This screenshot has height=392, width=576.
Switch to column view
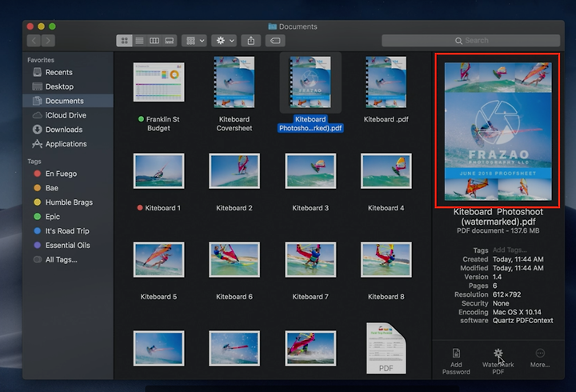tap(154, 41)
